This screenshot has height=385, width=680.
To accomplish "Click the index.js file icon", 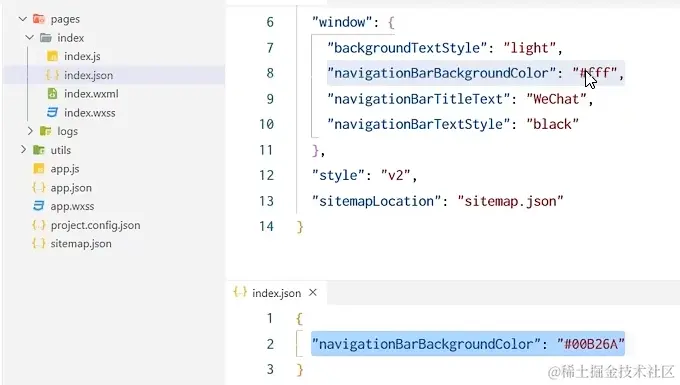I will (x=52, y=56).
